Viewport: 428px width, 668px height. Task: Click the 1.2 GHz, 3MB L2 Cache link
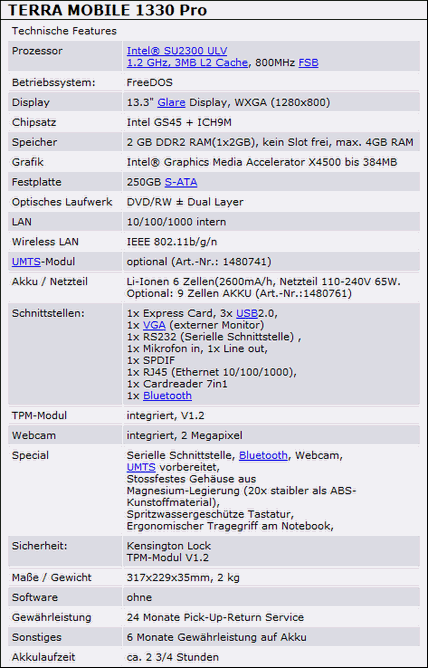187,63
